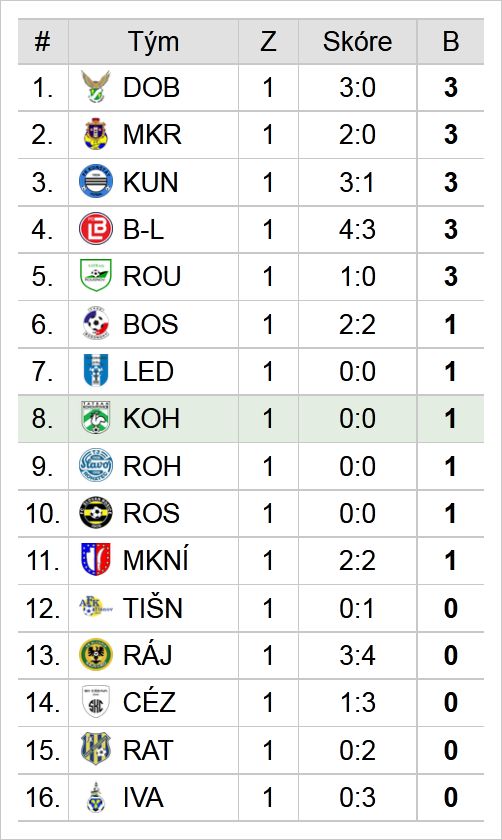
Task: Select the MKNÍ red-blue shield crest
Action: [x=96, y=559]
